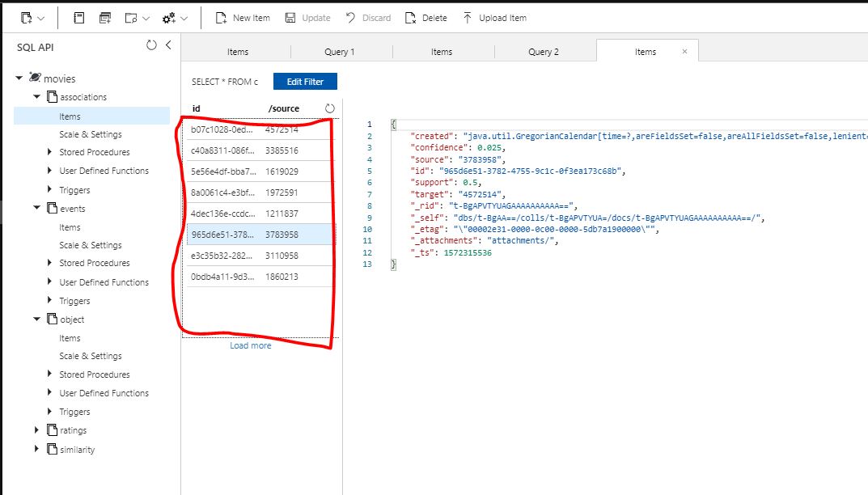Refresh the items list in /source column
Viewport: 868px width, 495px height.
330,108
